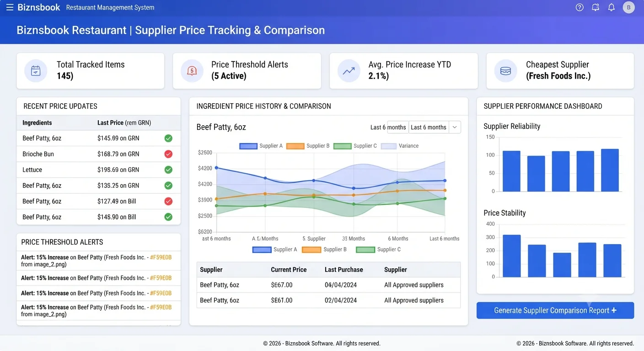Click red status icon on Brioche Bun row
Viewport: 644px width, 351px height.
pos(168,154)
